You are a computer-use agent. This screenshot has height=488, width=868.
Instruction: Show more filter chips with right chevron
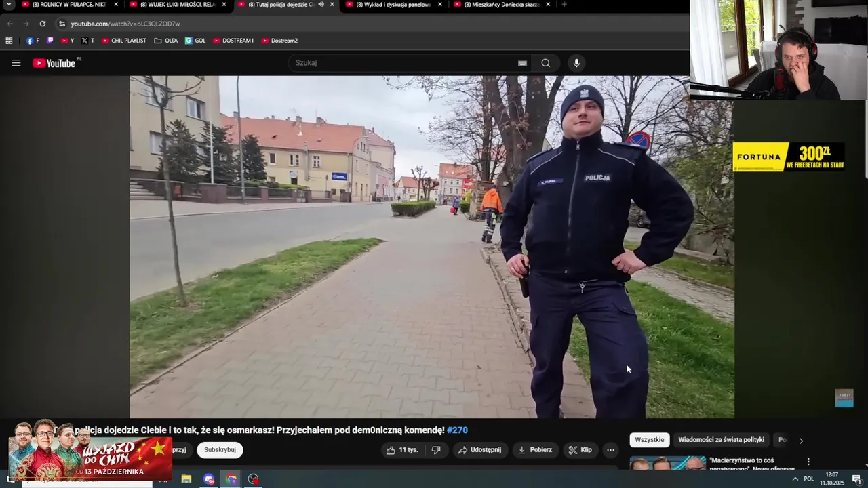click(x=801, y=441)
